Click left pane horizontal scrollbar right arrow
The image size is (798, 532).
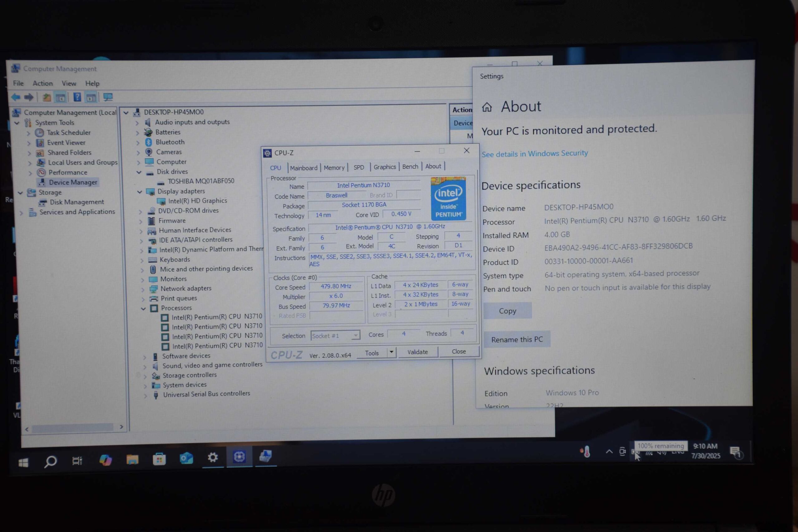[x=122, y=427]
